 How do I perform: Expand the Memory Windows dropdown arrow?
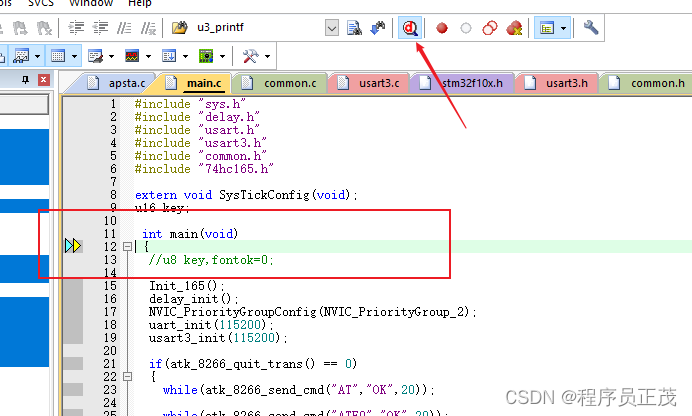pos(75,56)
